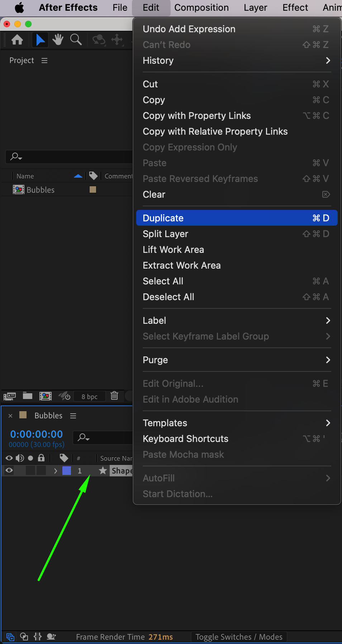Viewport: 342px width, 644px height.
Task: Click the trash icon in Project panel
Action: tap(114, 396)
